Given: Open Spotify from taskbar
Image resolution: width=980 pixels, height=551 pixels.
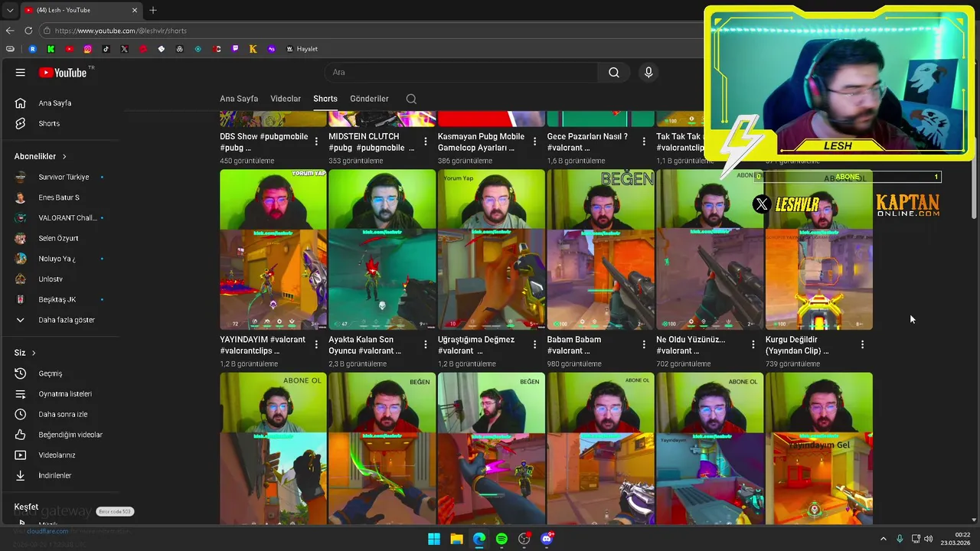Looking at the screenshot, I should (501, 539).
